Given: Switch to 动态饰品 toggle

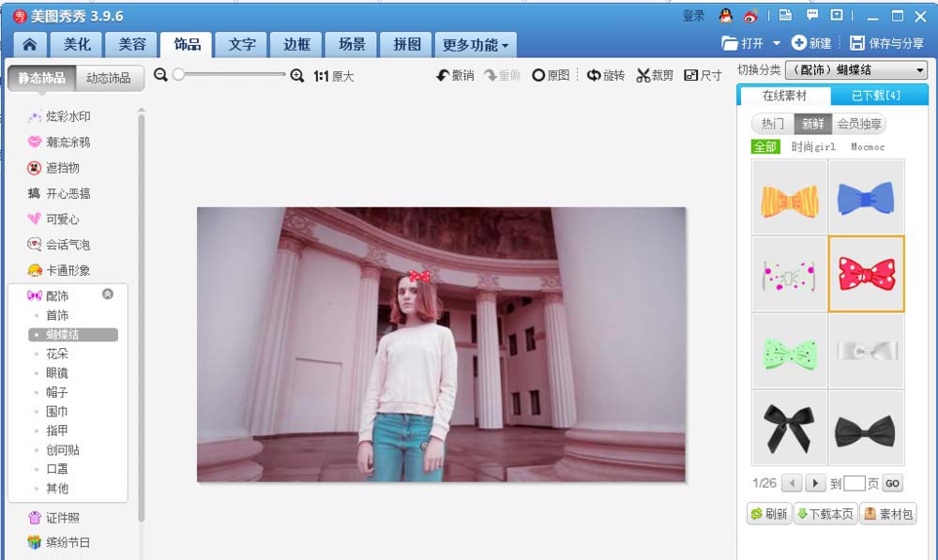Looking at the screenshot, I should point(110,78).
